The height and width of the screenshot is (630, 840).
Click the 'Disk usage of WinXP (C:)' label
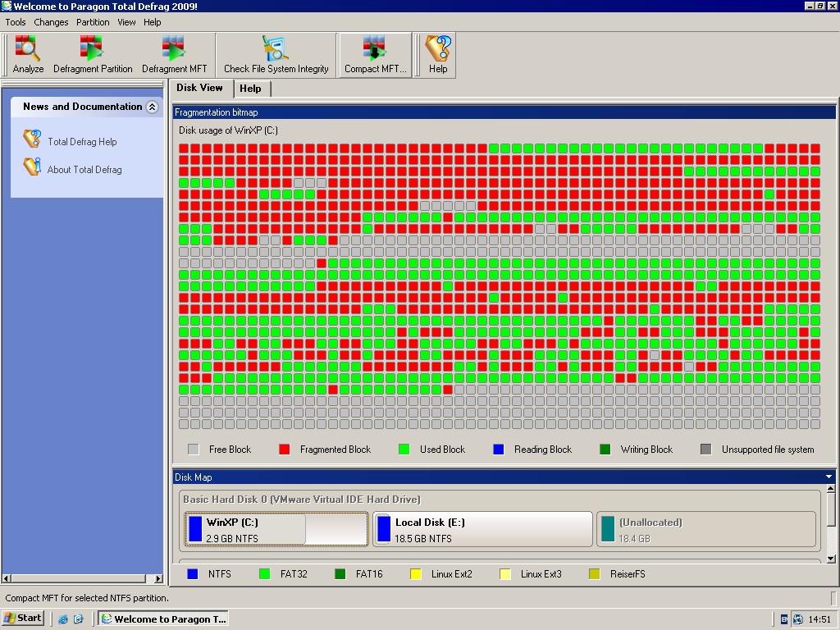228,130
